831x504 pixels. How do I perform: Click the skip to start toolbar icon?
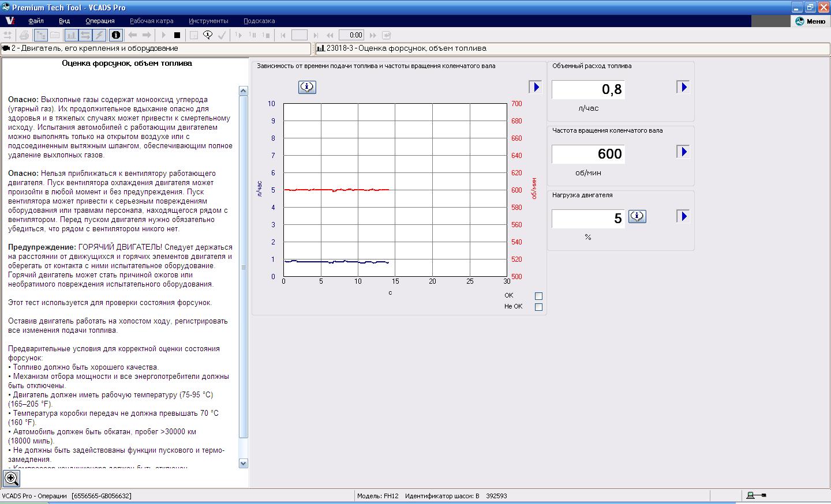tap(283, 35)
